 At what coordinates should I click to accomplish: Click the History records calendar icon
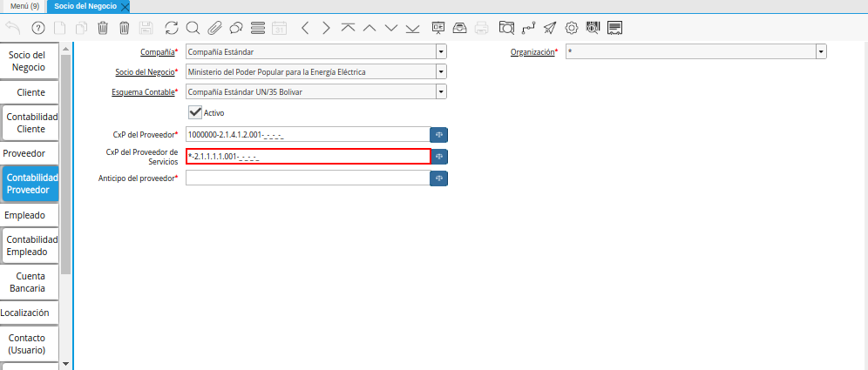[x=280, y=28]
